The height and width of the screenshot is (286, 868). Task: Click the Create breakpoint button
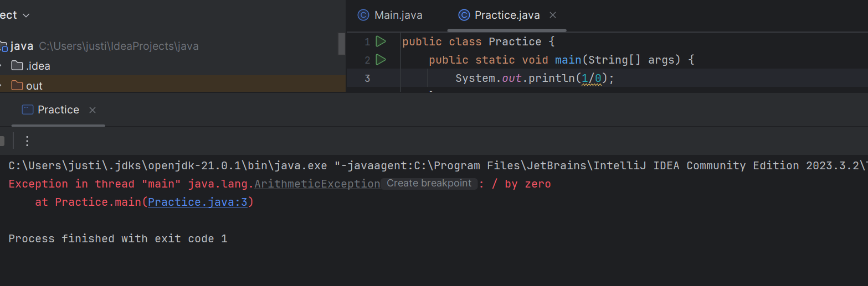click(x=429, y=183)
